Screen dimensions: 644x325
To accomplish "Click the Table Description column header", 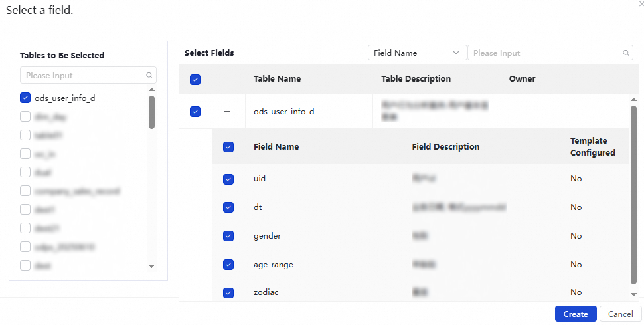I will click(416, 79).
